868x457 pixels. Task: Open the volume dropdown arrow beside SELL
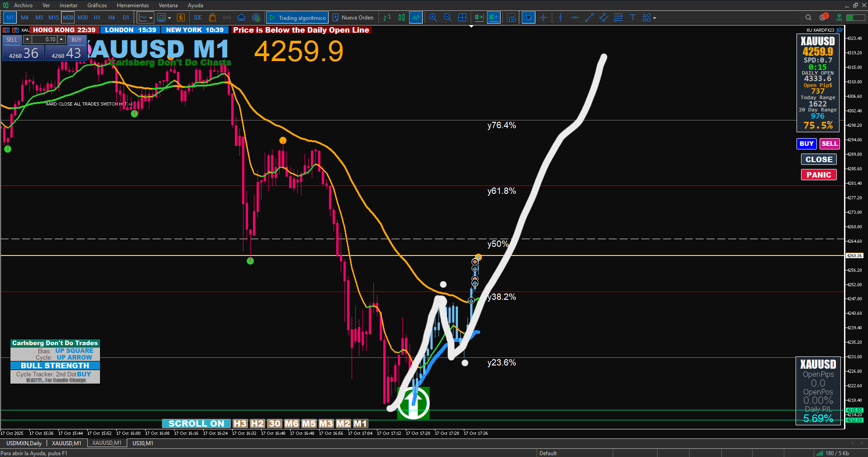coord(27,39)
